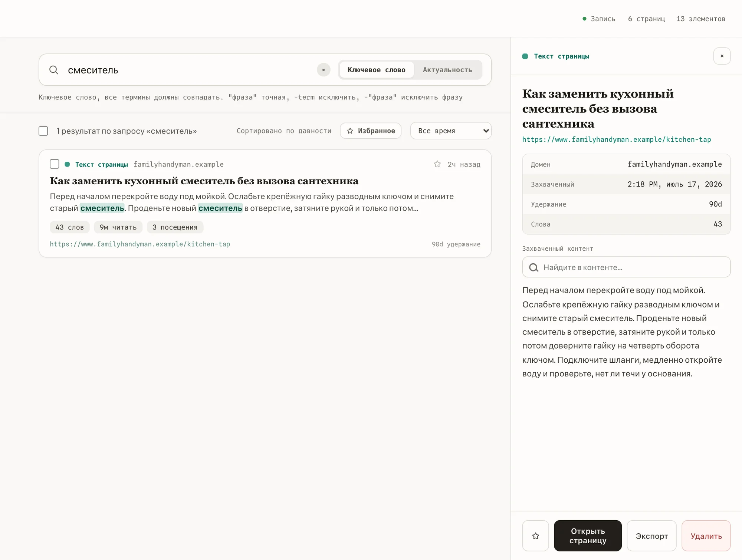Switch to 'Актуальность' search mode
The image size is (742, 560).
point(447,70)
